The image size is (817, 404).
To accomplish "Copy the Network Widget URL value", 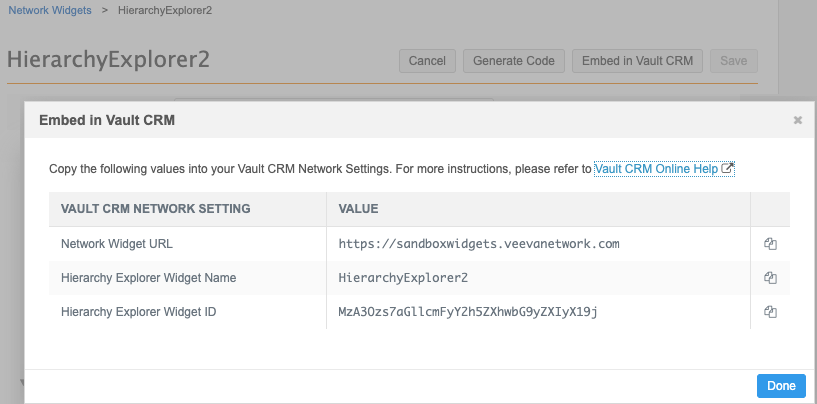I will point(770,243).
